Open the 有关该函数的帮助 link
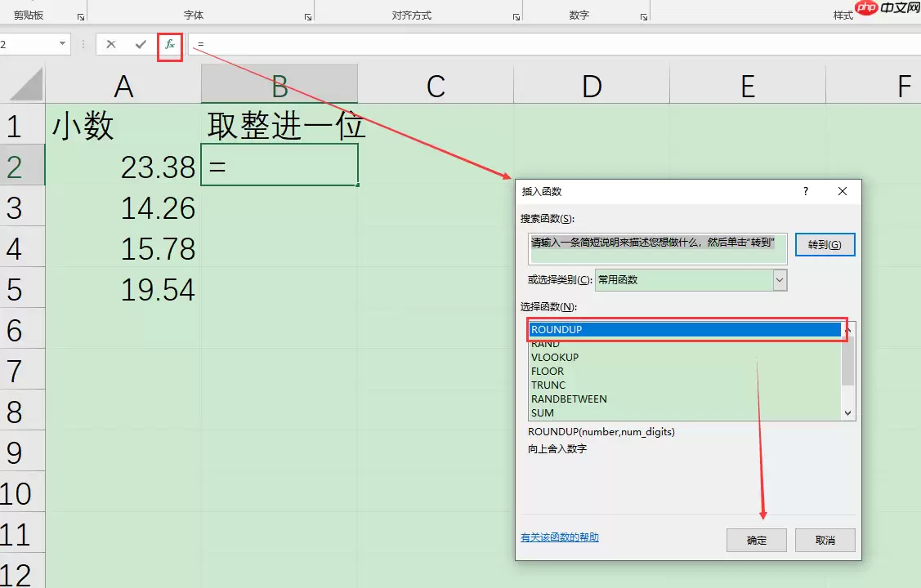Image resolution: width=921 pixels, height=588 pixels. point(560,537)
